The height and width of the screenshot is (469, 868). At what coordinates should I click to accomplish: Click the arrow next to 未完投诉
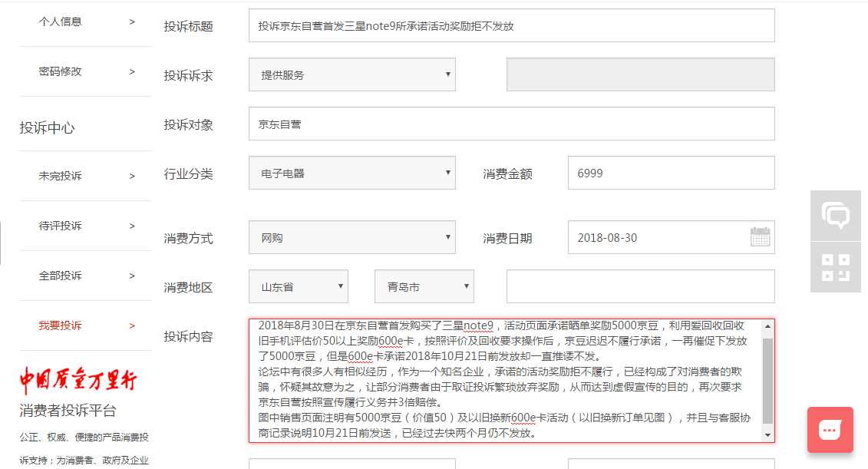point(132,176)
